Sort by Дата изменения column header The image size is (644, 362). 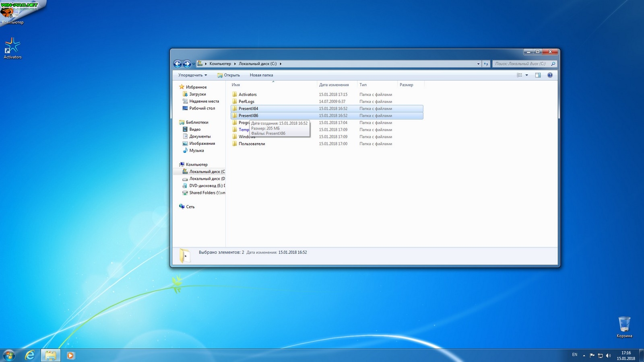click(334, 85)
